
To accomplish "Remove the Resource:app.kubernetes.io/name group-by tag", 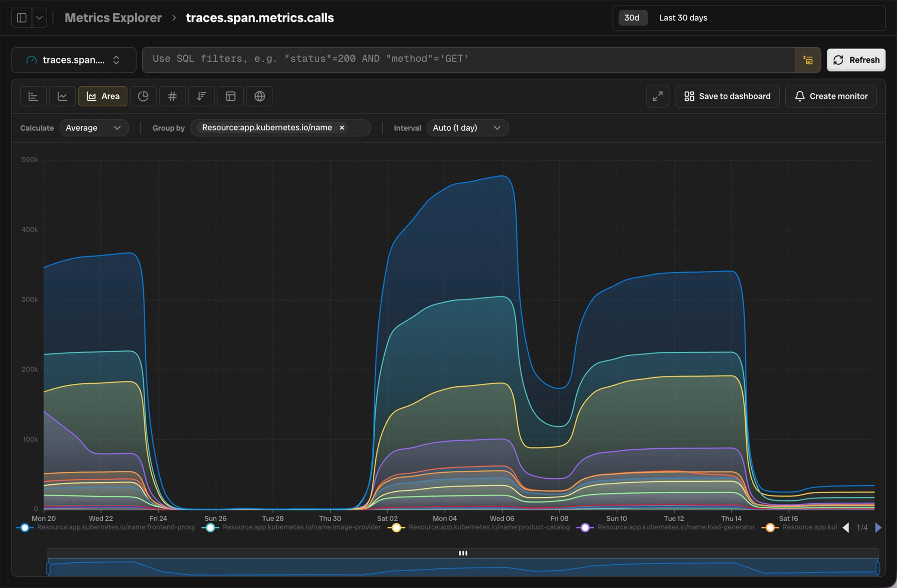I will (x=342, y=128).
